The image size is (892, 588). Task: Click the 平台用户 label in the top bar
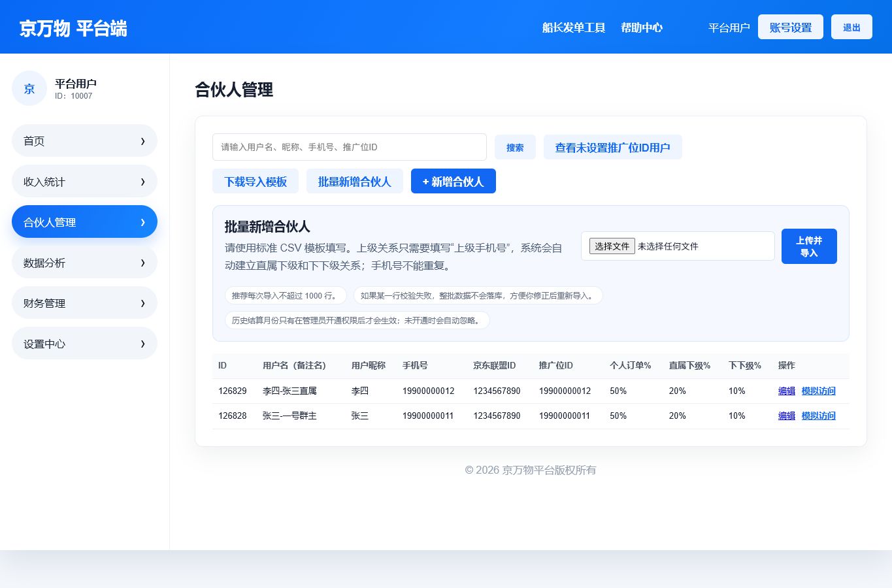(x=729, y=27)
